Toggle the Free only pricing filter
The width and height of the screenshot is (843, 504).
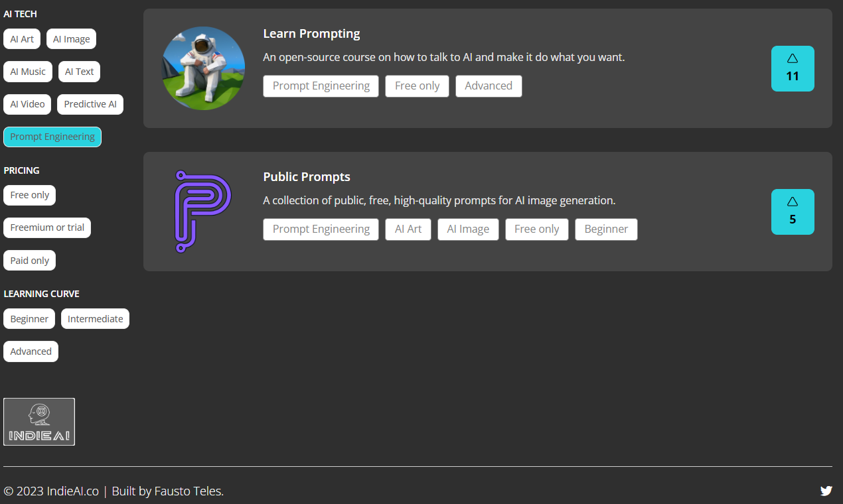click(x=30, y=195)
